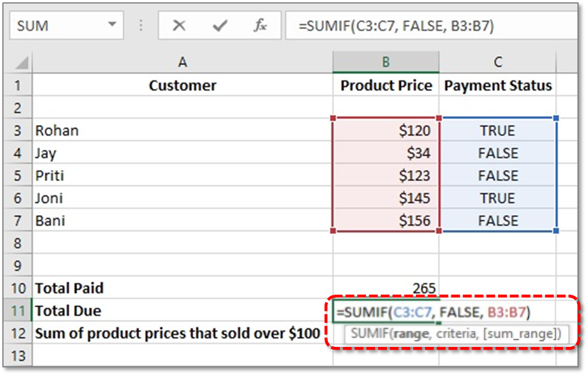Viewport: 588px width, 375px height.
Task: Select the Total Due label cell
Action: (x=183, y=310)
